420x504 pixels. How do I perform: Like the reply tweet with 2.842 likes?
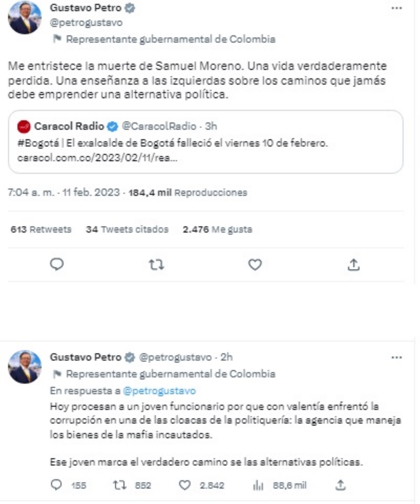point(185,485)
